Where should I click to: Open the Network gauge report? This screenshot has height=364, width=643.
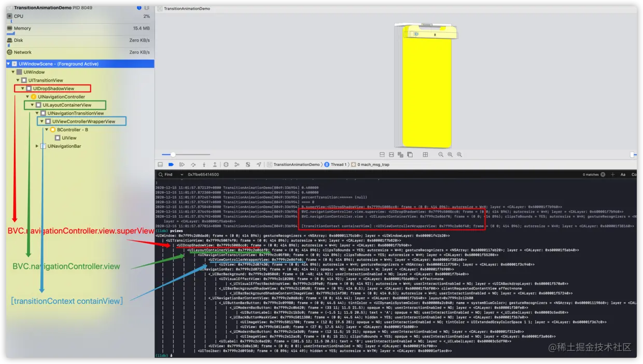pos(79,52)
